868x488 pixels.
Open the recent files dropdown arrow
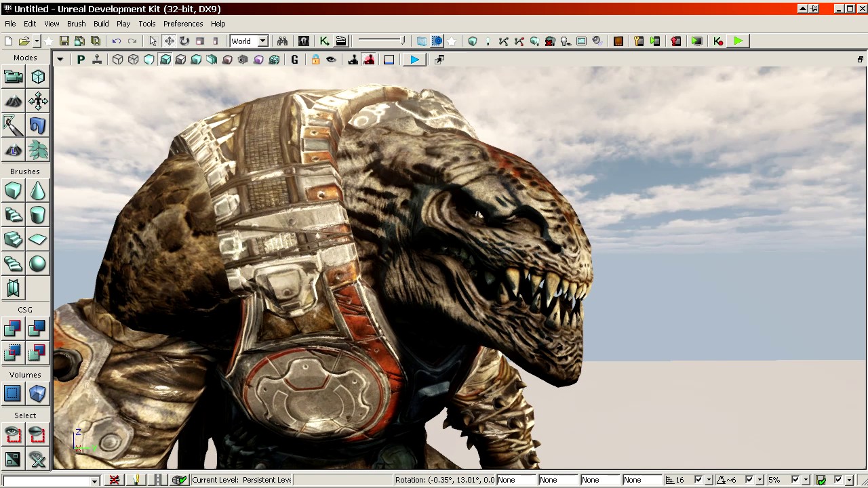(x=36, y=41)
